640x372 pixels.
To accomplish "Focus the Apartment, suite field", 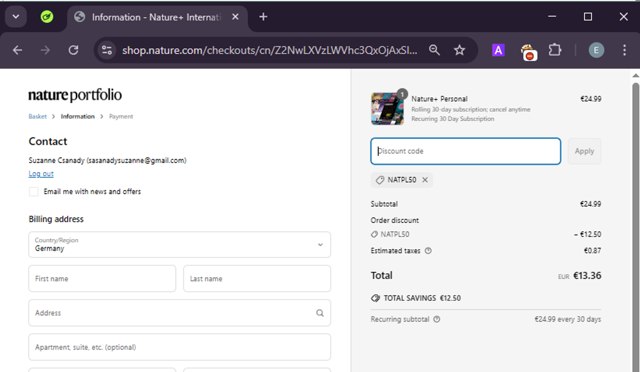I will pos(180,347).
